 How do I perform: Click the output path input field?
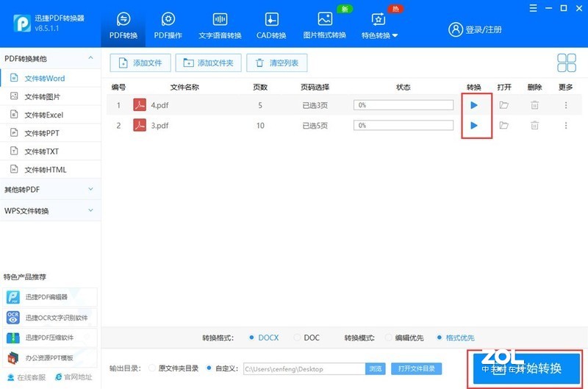304,368
